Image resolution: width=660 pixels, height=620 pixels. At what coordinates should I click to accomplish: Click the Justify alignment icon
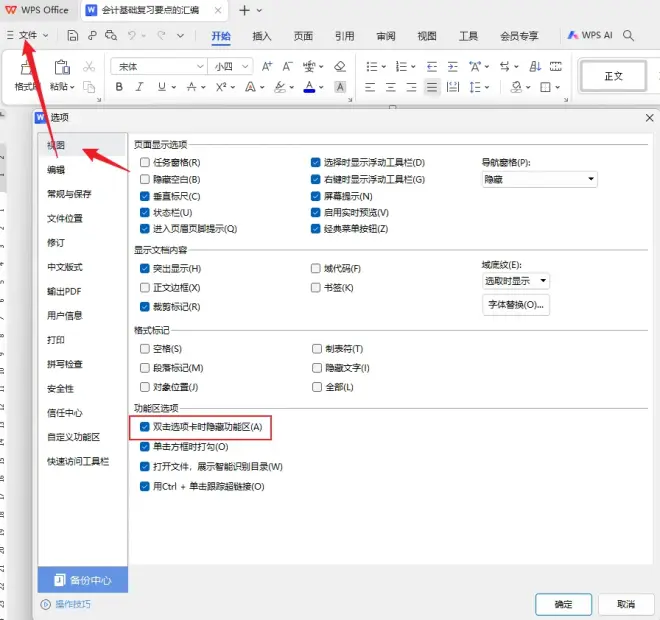pos(432,87)
